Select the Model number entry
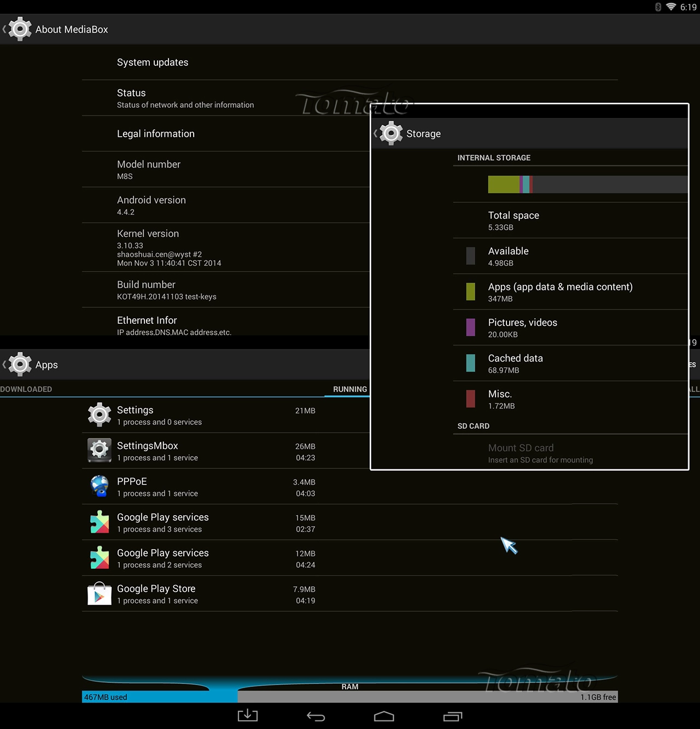Viewport: 700px width, 729px height. [x=226, y=170]
